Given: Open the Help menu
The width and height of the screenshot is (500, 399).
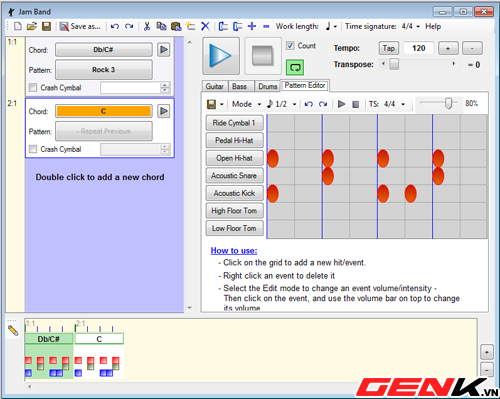Looking at the screenshot, I should 433,26.
